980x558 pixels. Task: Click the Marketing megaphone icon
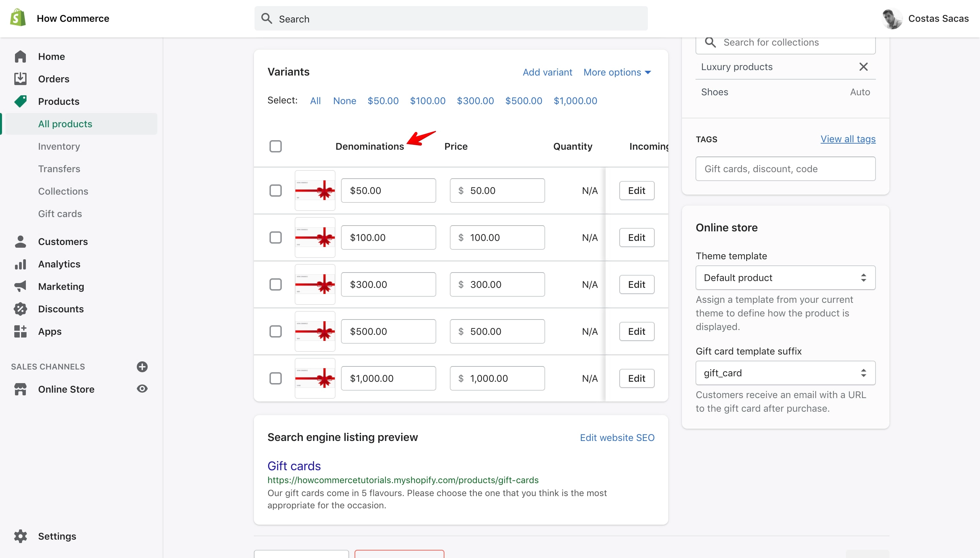click(20, 286)
